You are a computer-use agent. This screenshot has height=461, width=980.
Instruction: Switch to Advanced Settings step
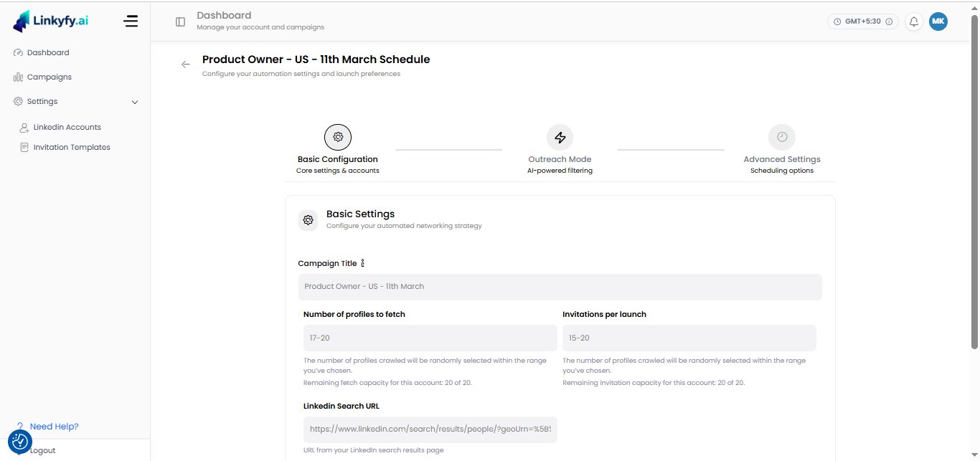tap(782, 159)
